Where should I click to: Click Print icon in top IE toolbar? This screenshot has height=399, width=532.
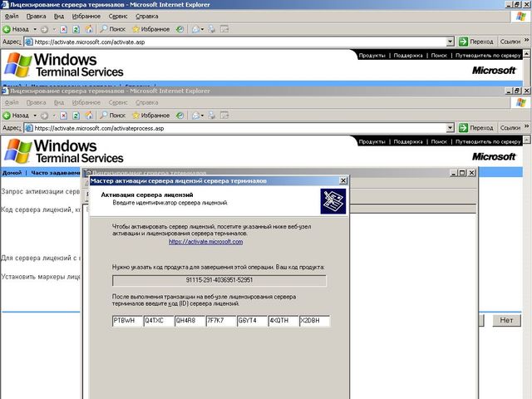tap(212, 29)
